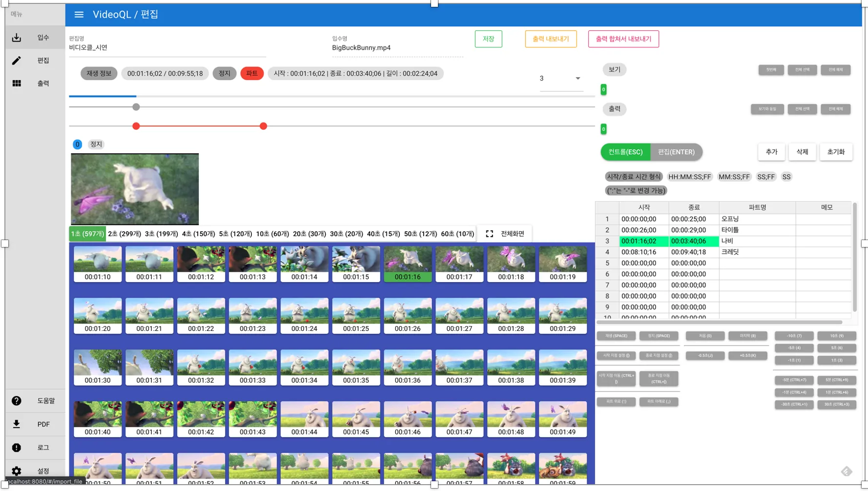Click start cell 00:08:10;16 in row 4
Viewport: 868px width, 491px height.
pos(644,252)
